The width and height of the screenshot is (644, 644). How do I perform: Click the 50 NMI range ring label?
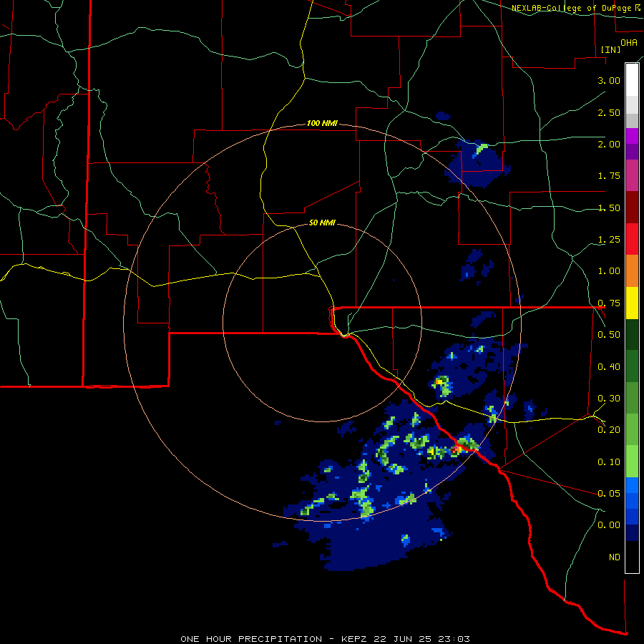coord(322,223)
